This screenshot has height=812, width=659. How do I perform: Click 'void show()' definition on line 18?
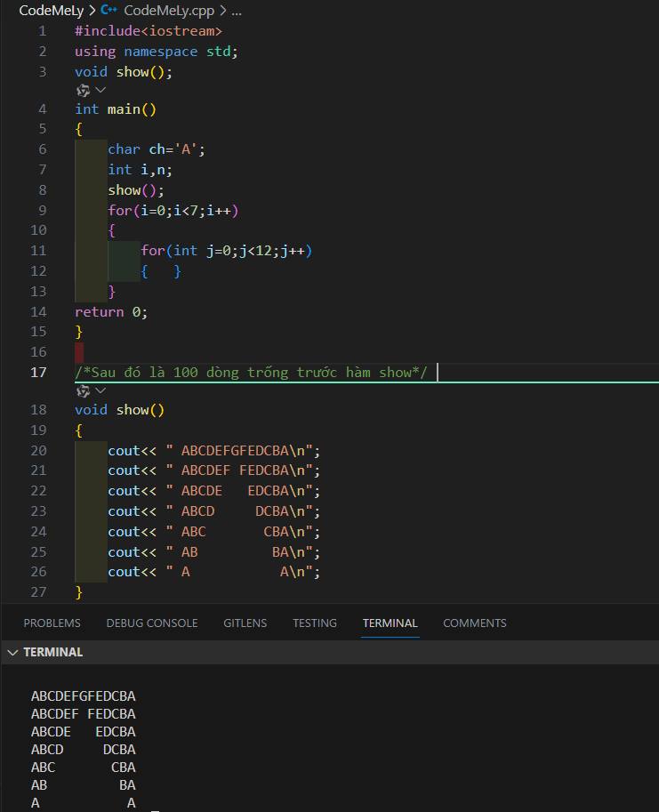click(x=119, y=410)
